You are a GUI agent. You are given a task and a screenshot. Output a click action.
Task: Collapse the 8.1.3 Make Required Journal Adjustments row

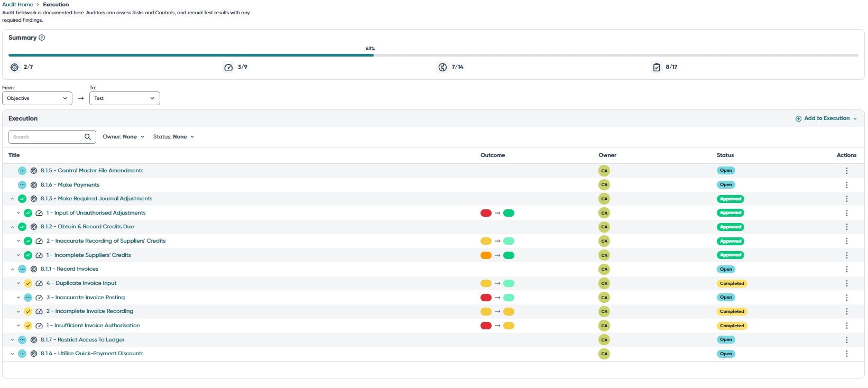coord(13,199)
